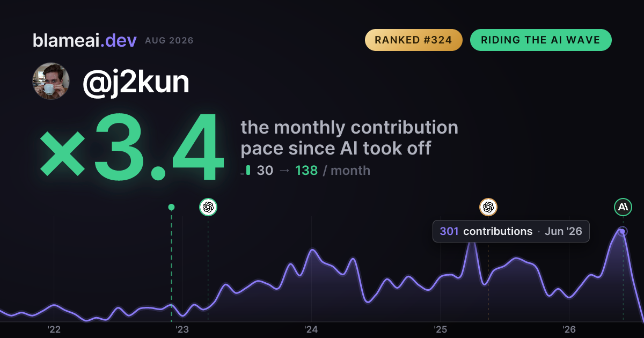Viewport: 644px width, 338px height.
Task: Click the green 138 per month value
Action: click(306, 171)
